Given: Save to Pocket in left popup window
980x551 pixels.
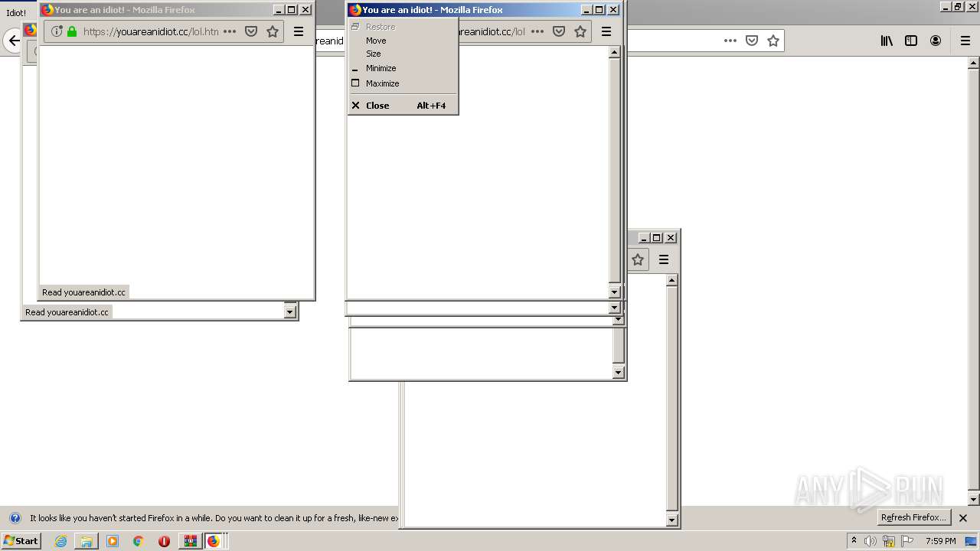Looking at the screenshot, I should tap(251, 31).
